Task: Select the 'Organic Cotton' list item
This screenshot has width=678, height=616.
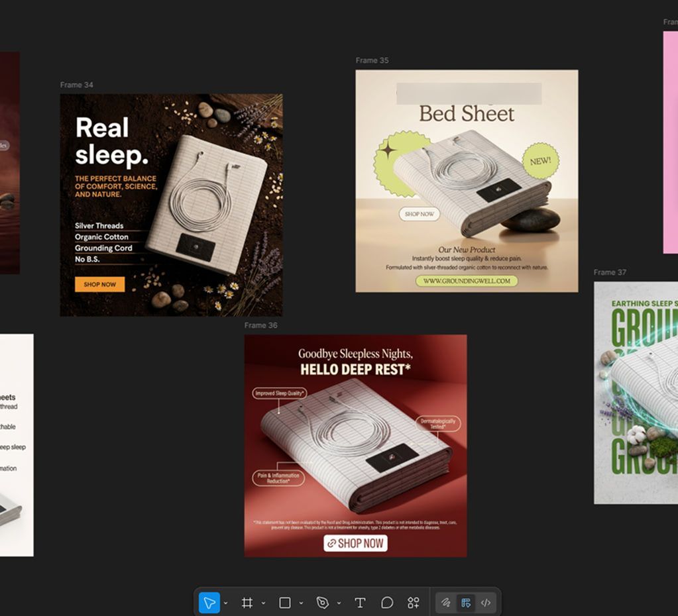Action: tap(101, 237)
